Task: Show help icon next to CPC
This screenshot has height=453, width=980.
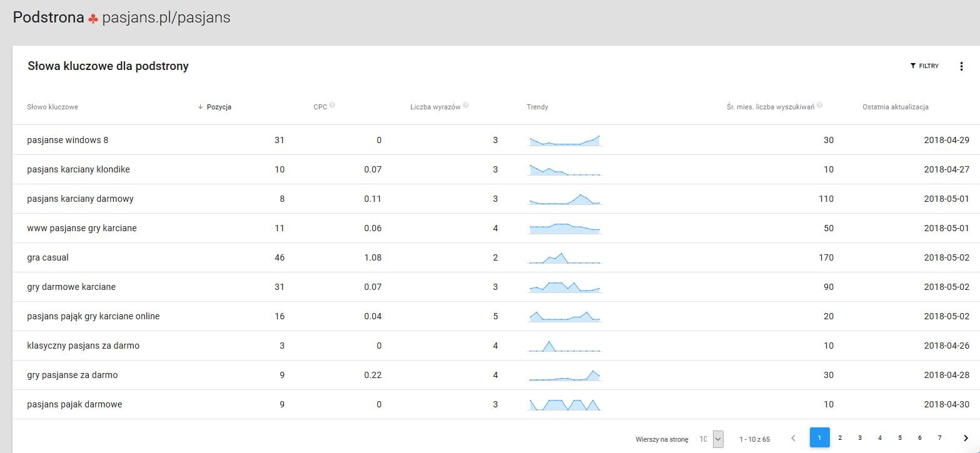Action: coord(332,106)
